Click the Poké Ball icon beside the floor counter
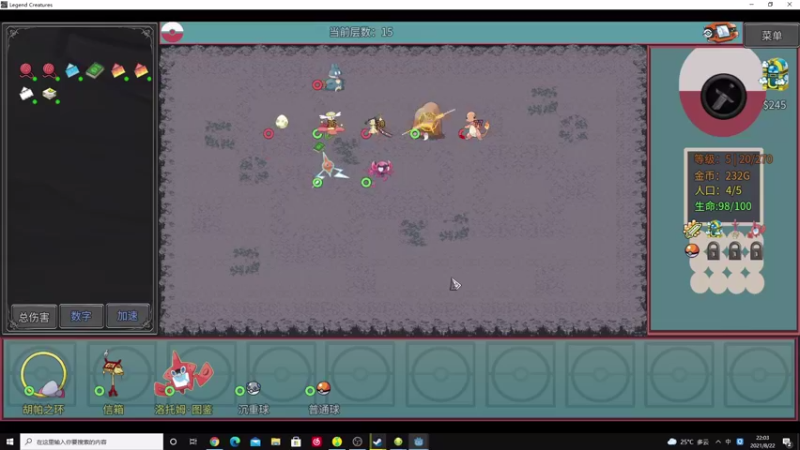 click(172, 32)
